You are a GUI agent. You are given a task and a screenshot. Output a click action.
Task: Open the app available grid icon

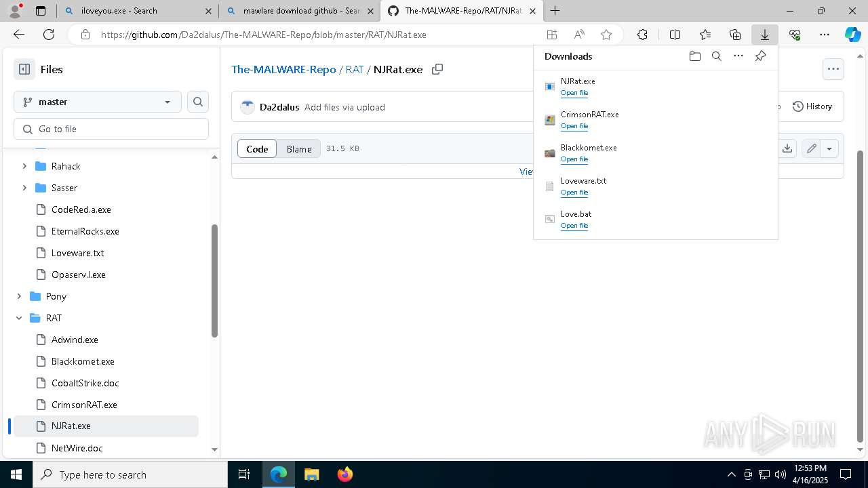pos(552,35)
